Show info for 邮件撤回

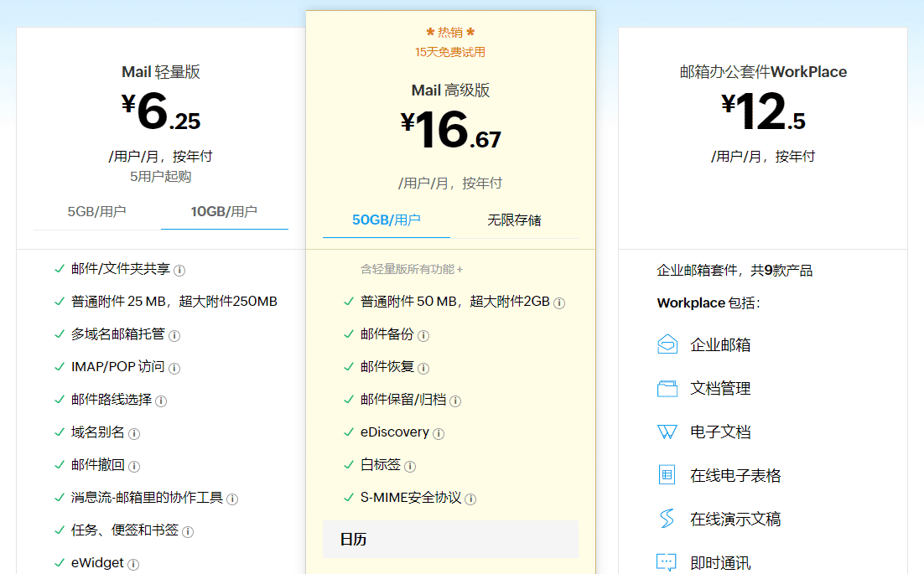point(134,466)
